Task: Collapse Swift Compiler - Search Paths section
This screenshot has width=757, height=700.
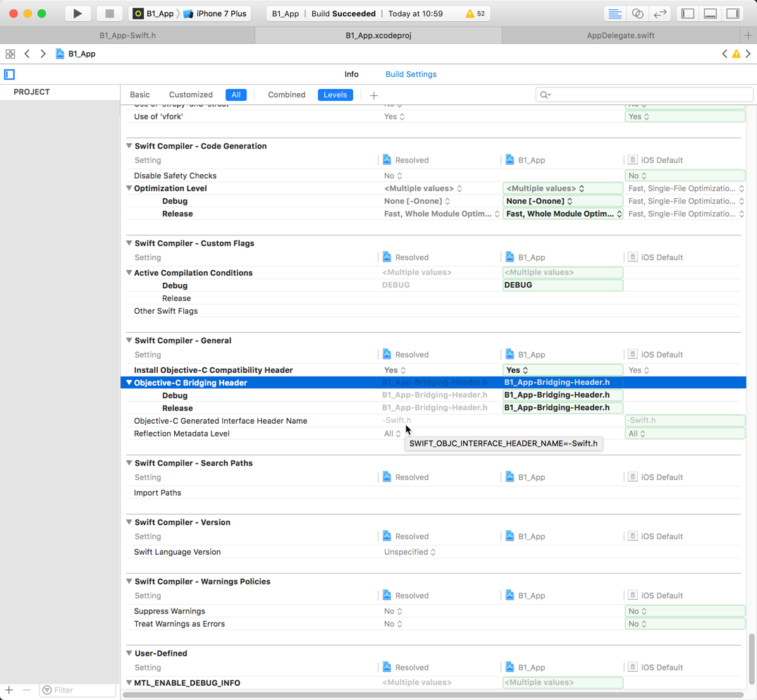Action: point(129,462)
